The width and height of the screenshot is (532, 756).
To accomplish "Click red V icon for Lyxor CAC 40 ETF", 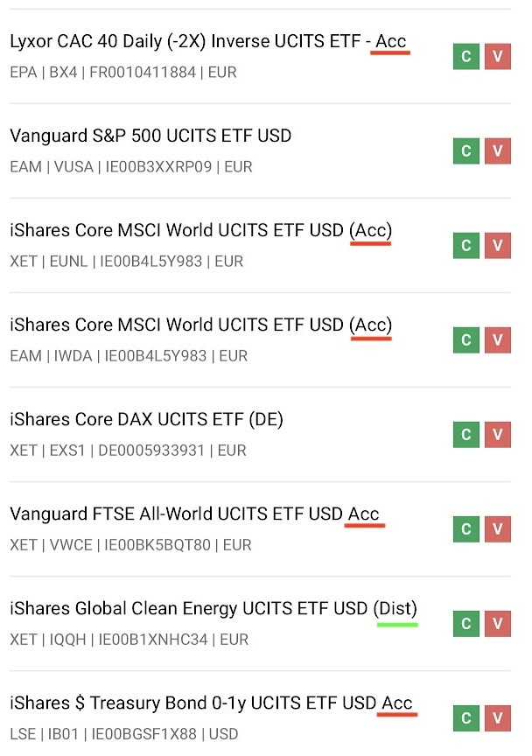I will [x=497, y=56].
